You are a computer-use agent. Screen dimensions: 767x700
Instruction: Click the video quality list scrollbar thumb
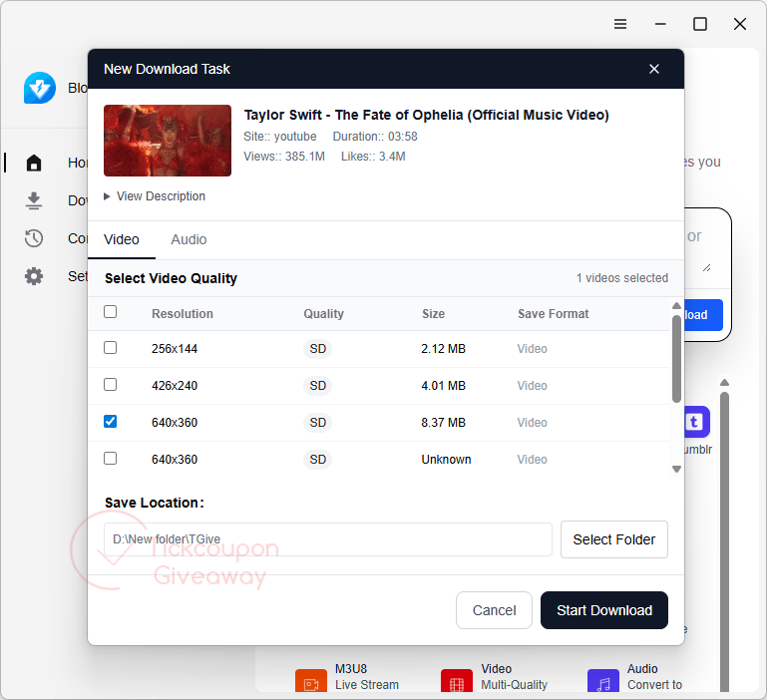pos(676,359)
